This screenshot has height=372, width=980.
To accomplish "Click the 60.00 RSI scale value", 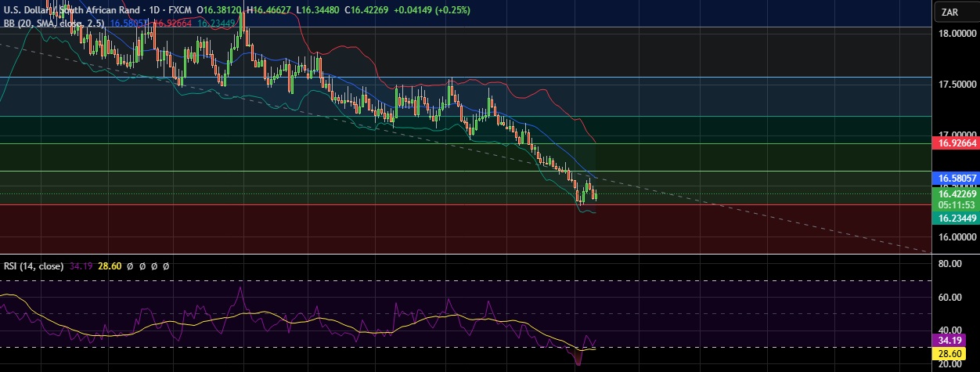I will click(950, 297).
